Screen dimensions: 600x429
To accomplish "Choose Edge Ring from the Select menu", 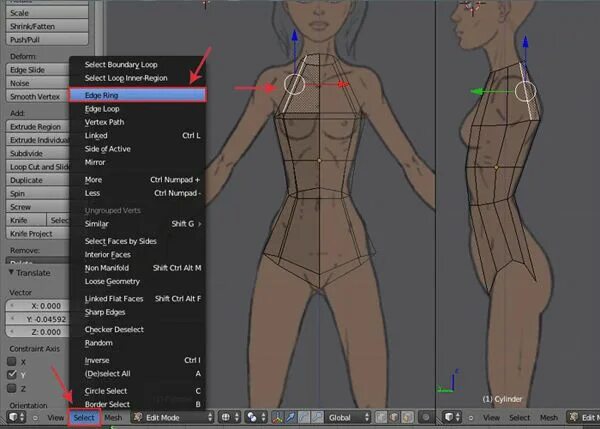I will (137, 95).
